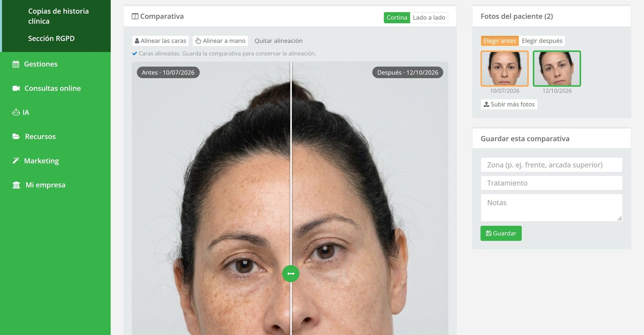Open Copias de historia clínica menu item
Screen dimensions: 644x335
tap(58, 16)
